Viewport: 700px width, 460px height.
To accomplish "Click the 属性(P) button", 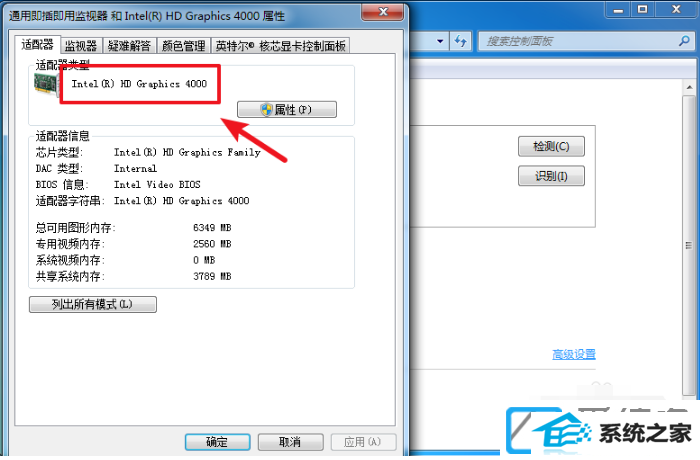I will [x=287, y=109].
